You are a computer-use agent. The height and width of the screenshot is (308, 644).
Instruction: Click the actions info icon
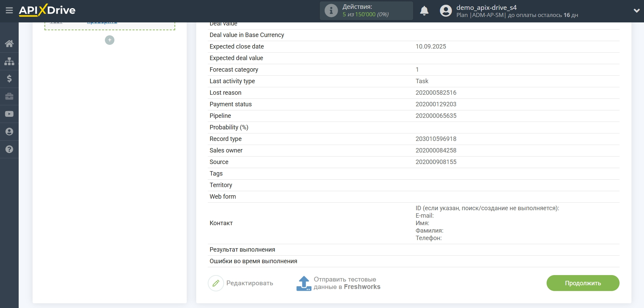[331, 11]
